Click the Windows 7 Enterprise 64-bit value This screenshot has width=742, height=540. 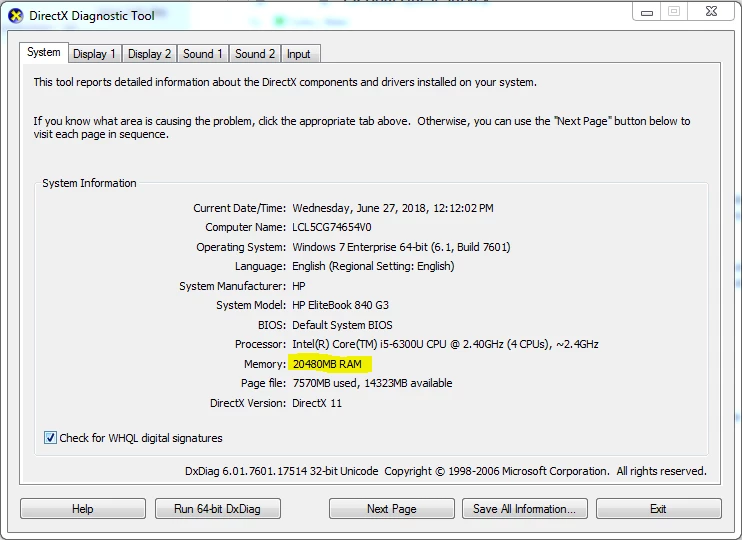click(x=401, y=247)
